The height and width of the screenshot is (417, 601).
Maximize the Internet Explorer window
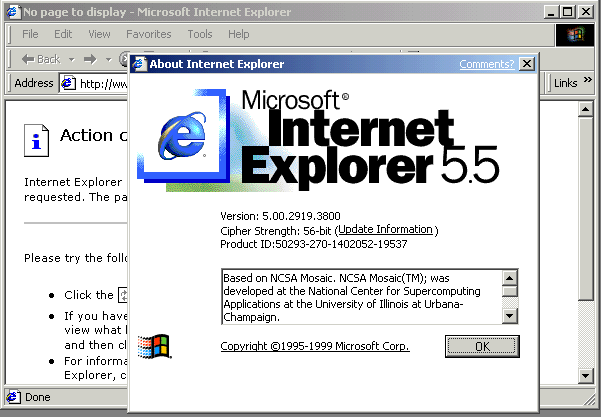[568, 12]
